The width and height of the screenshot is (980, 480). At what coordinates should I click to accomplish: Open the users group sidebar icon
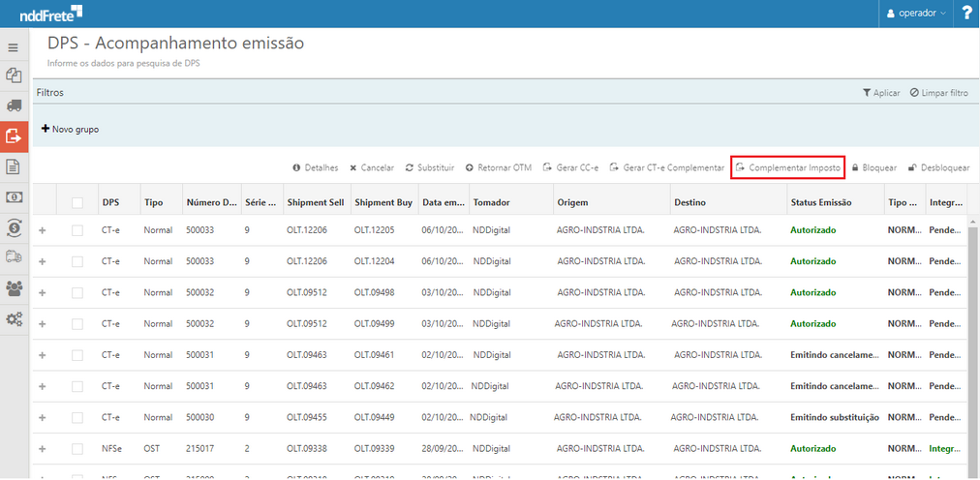[14, 287]
